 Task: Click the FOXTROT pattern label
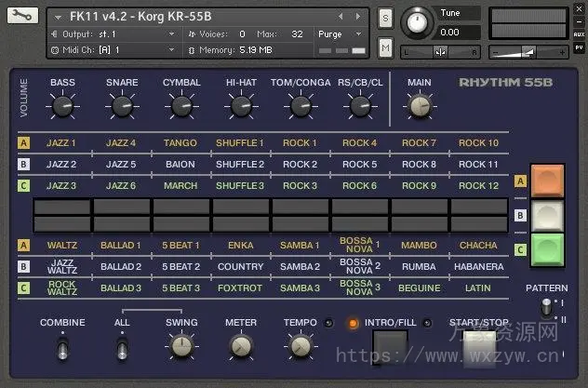click(240, 288)
